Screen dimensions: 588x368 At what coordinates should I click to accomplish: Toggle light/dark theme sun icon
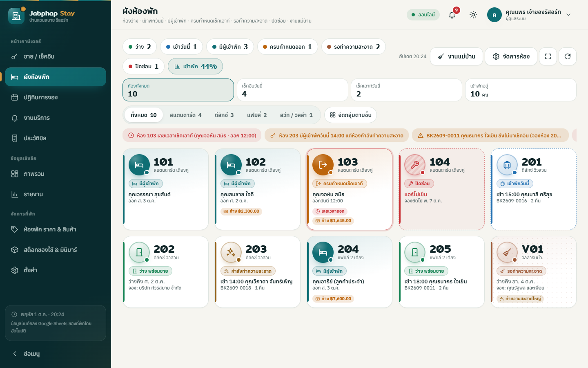[473, 15]
